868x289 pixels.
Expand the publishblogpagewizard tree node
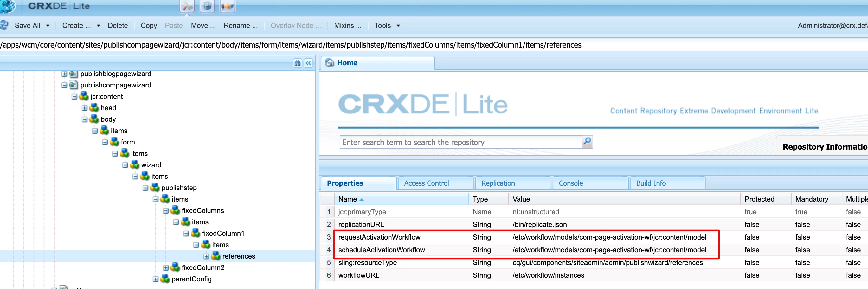(x=64, y=74)
